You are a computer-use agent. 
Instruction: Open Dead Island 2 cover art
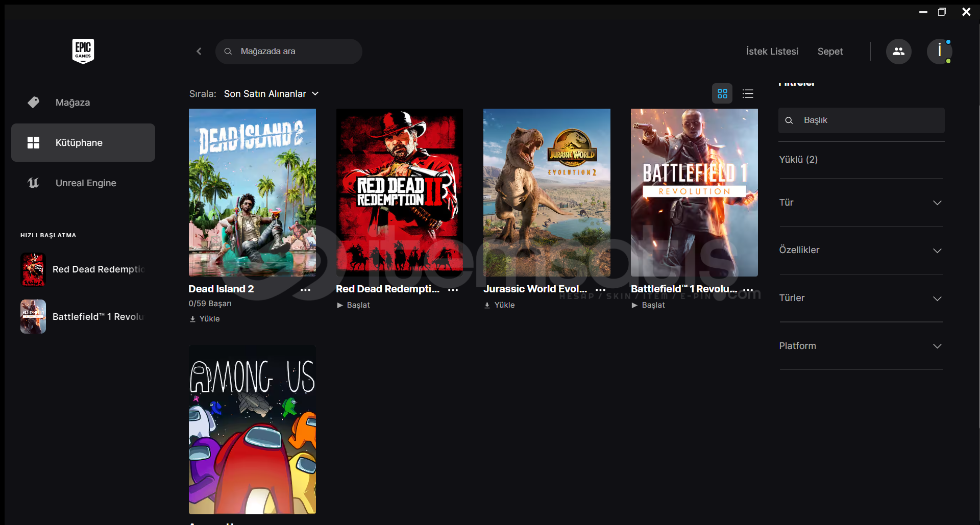coord(252,192)
